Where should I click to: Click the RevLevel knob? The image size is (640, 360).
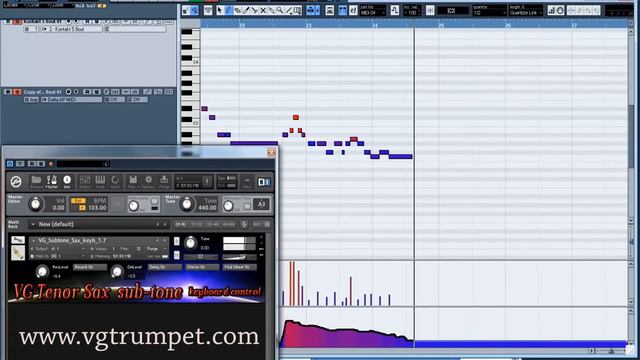[42, 271]
